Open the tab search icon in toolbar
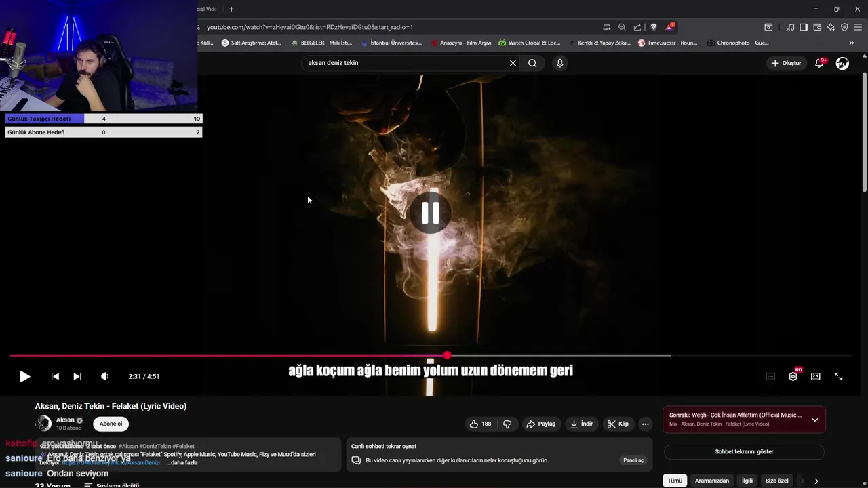Screen dimensions: 868x488 [768, 27]
